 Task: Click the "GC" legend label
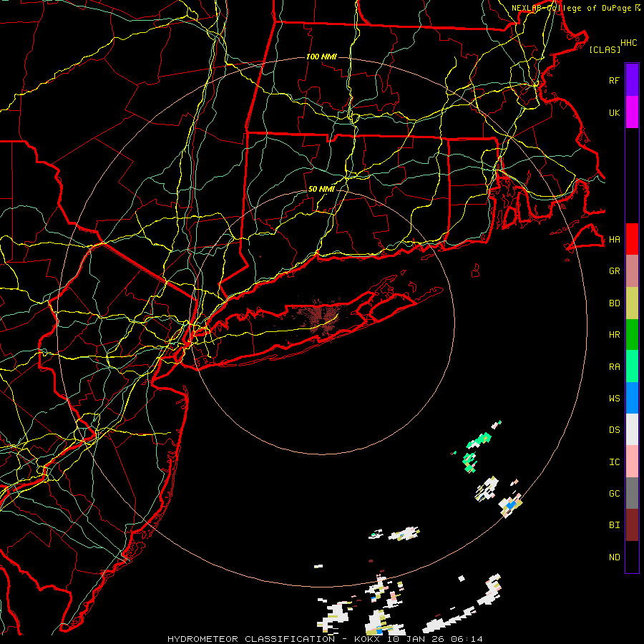[x=614, y=494]
